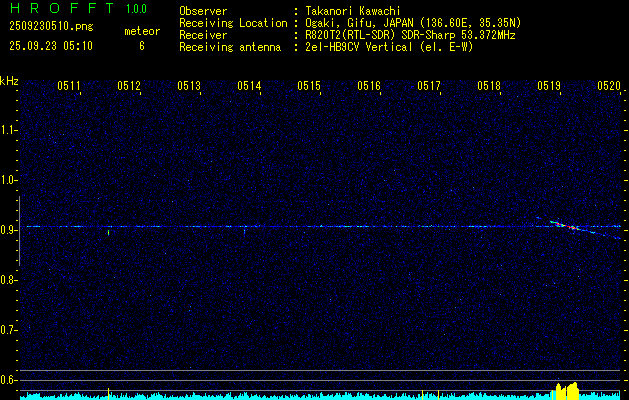Click the 0520 time axis label
The width and height of the screenshot is (629, 400).
[609, 85]
